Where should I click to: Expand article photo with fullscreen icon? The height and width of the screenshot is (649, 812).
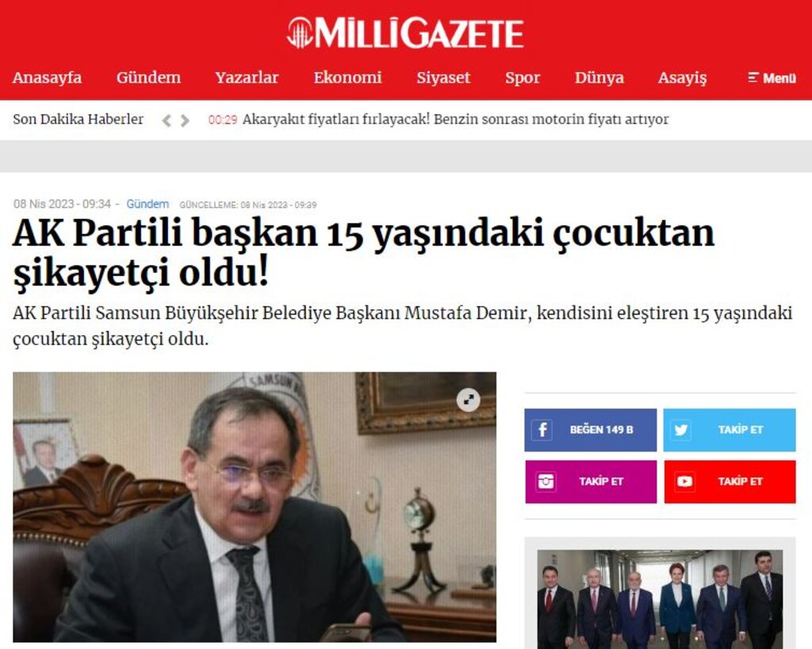coord(468,399)
